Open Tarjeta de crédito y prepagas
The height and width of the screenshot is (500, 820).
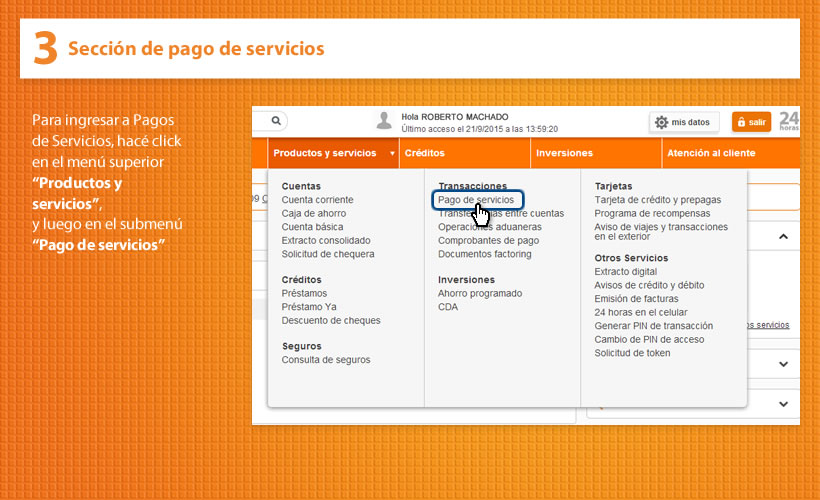pyautogui.click(x=657, y=200)
